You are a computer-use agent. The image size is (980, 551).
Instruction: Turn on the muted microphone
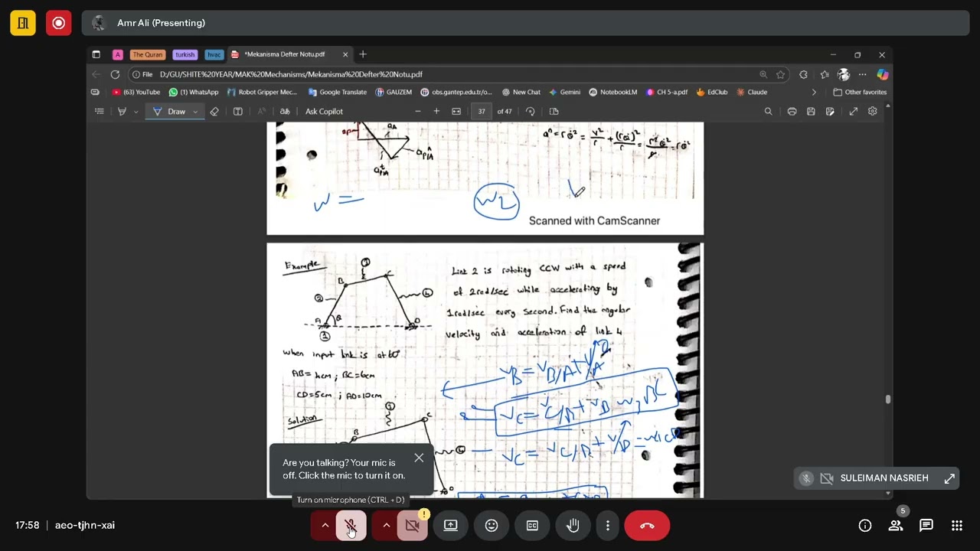351,526
